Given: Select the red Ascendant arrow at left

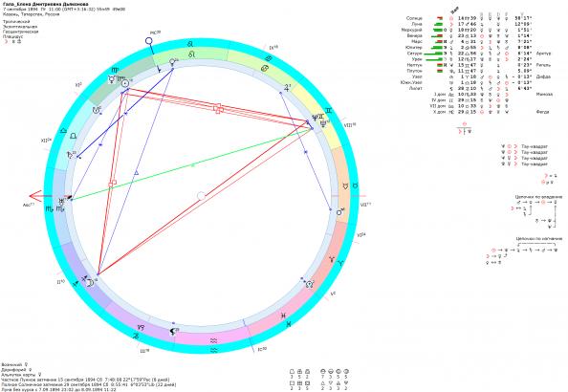Looking at the screenshot, I should click(36, 196).
